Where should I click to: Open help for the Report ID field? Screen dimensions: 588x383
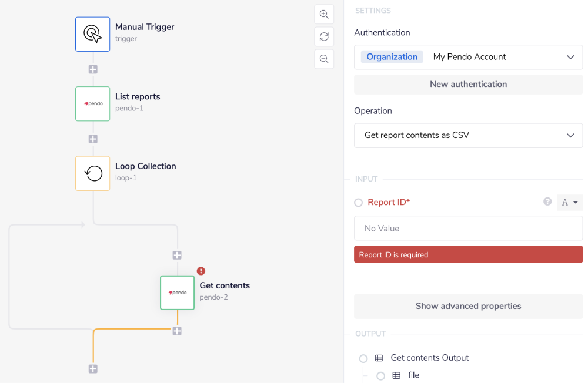coord(547,201)
